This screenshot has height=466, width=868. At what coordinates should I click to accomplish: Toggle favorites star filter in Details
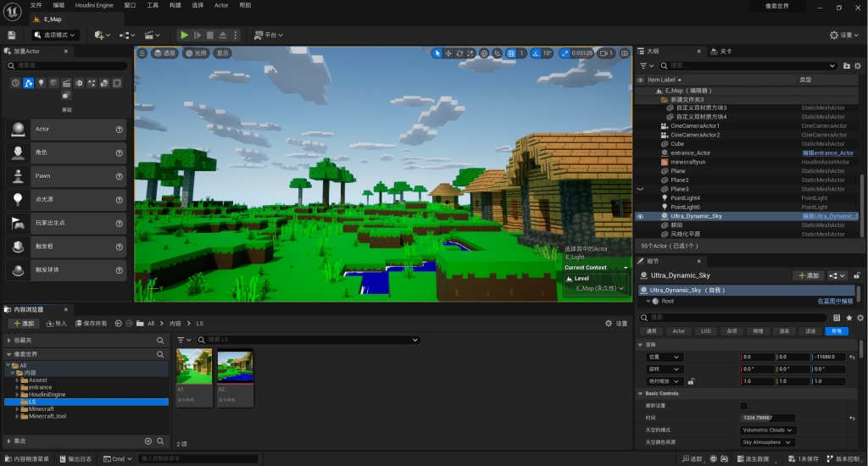pyautogui.click(x=849, y=318)
